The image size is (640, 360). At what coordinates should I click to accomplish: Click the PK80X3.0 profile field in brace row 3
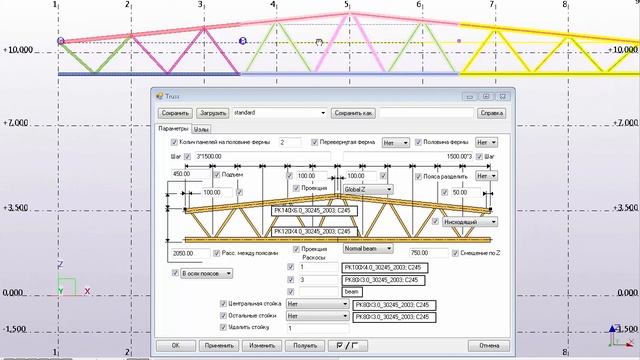point(383,280)
